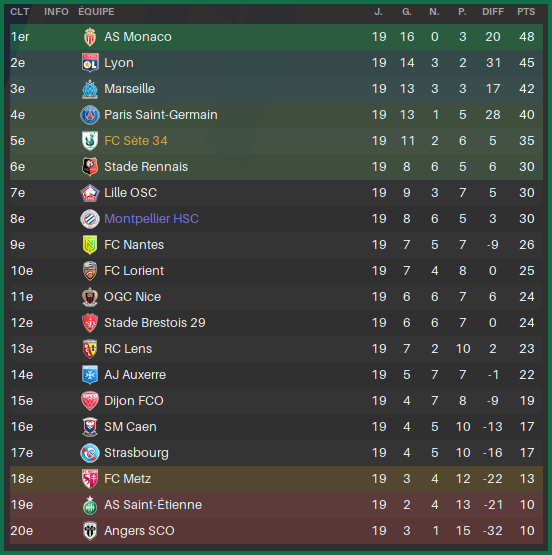This screenshot has height=555, width=552.
Task: Click the CLT column header
Action: click(x=20, y=12)
